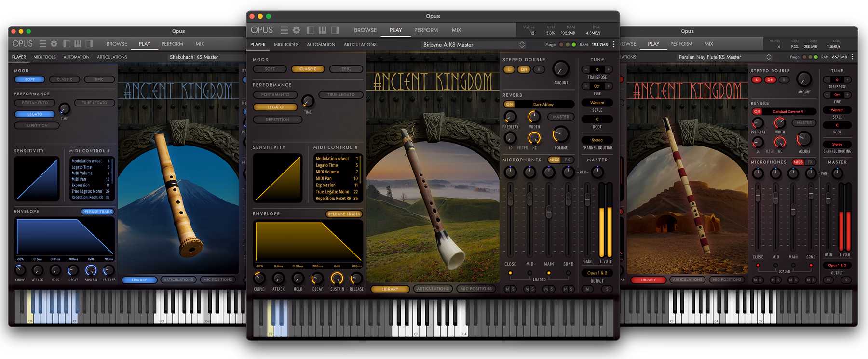Open kebab menu beside RAM 193.7MB
The image size is (868, 359).
point(613,44)
